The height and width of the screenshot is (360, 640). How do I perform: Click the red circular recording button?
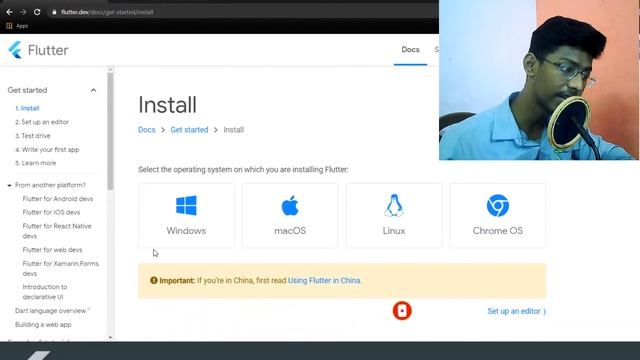tap(402, 311)
